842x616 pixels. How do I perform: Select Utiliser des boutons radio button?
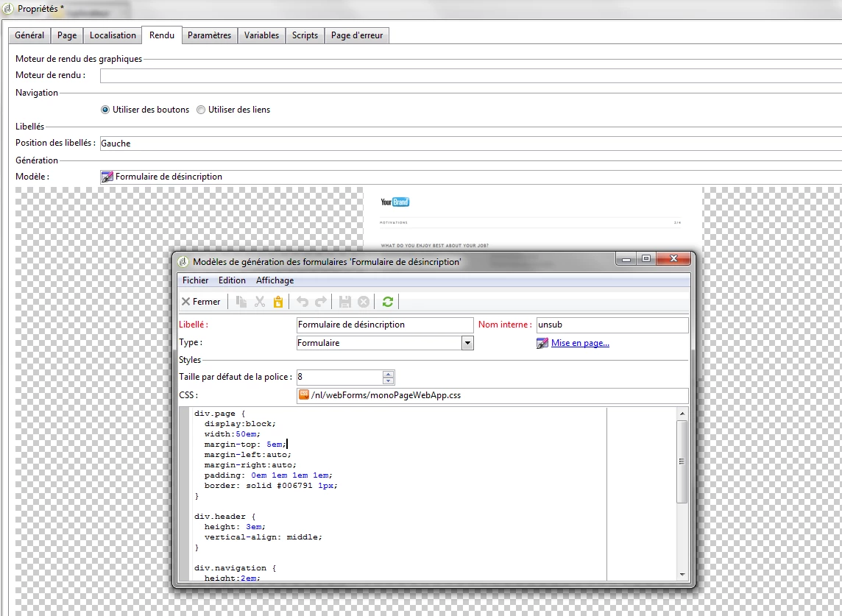105,110
